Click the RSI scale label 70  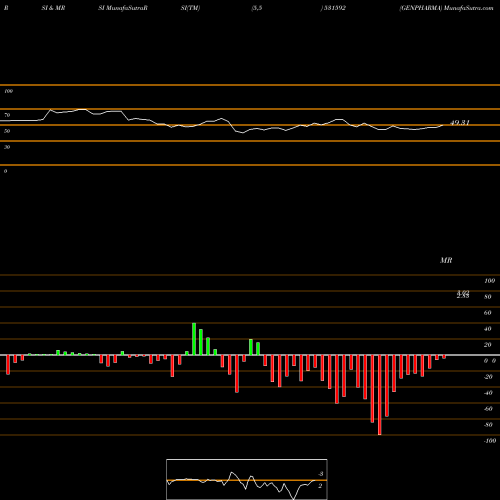click(x=7, y=115)
